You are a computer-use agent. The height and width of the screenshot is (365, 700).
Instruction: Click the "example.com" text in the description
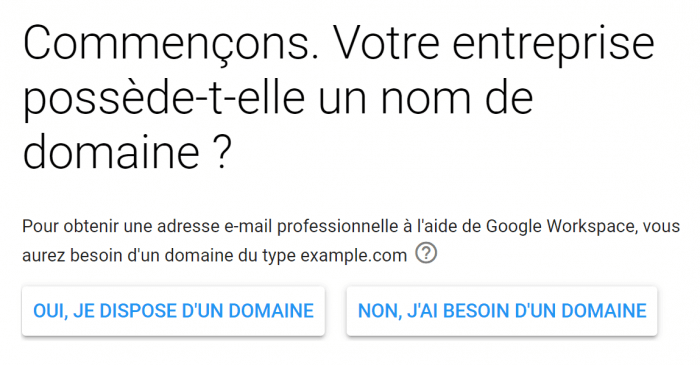[x=354, y=256]
